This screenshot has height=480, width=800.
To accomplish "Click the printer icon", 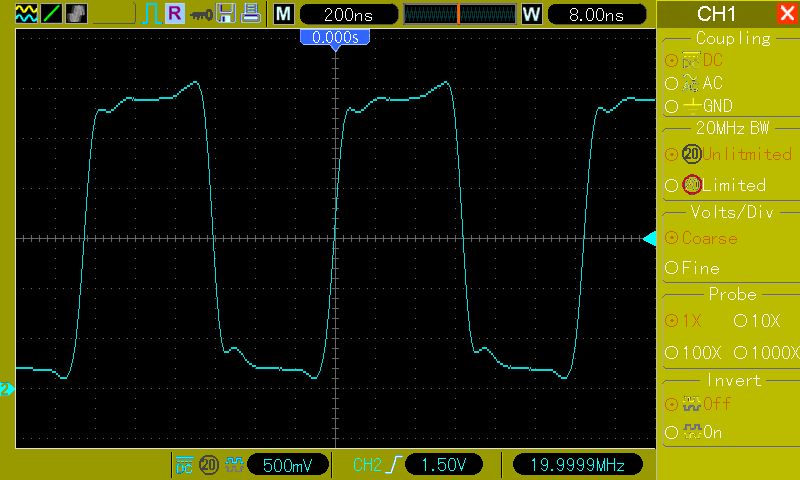I will pos(251,13).
